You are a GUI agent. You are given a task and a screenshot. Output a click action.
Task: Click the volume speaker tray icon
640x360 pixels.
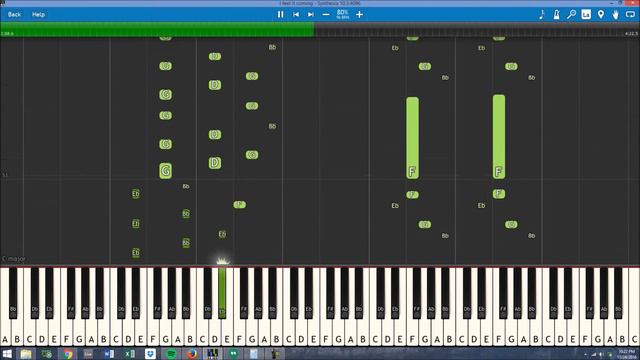point(602,354)
